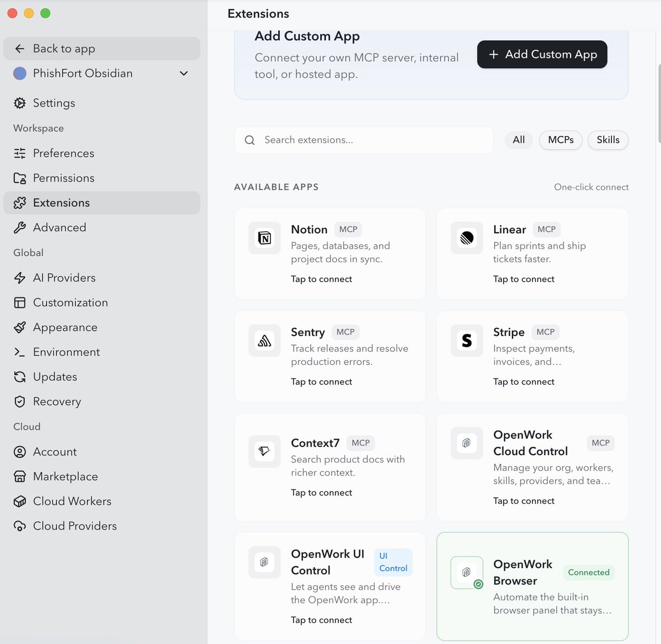Click the Extensions puzzle icon
Viewport: 661px width, 644px height.
coord(20,203)
